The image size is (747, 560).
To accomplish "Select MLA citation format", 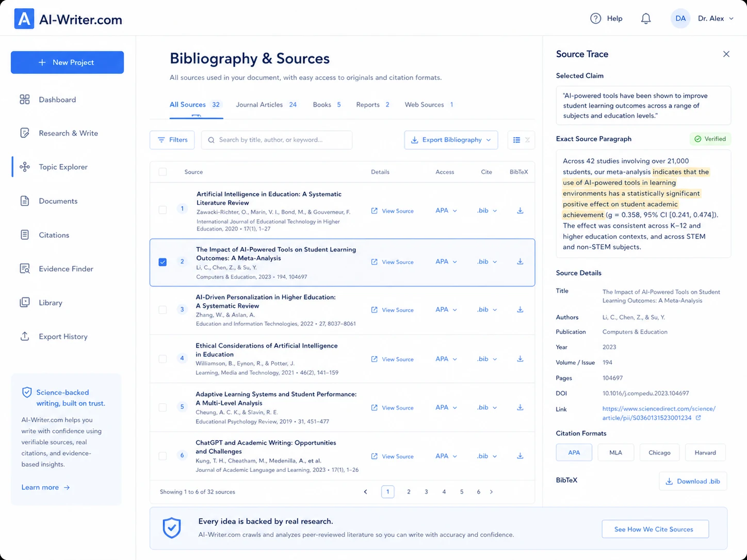I will point(615,452).
